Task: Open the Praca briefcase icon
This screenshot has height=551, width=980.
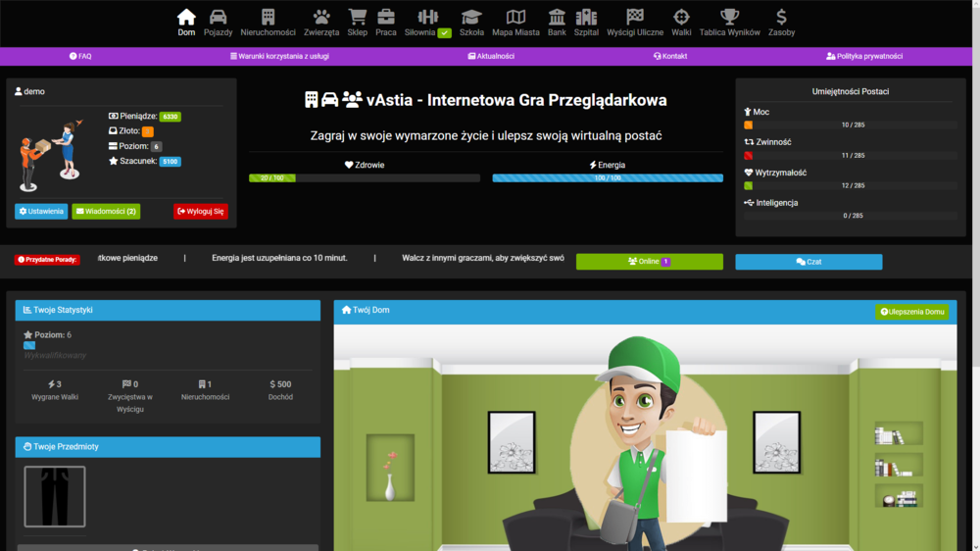Action: coord(385,17)
